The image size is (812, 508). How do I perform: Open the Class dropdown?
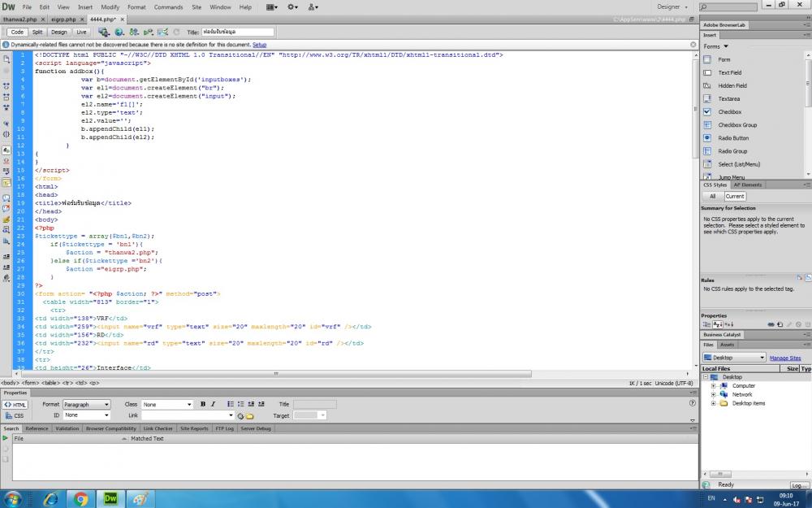(167, 404)
